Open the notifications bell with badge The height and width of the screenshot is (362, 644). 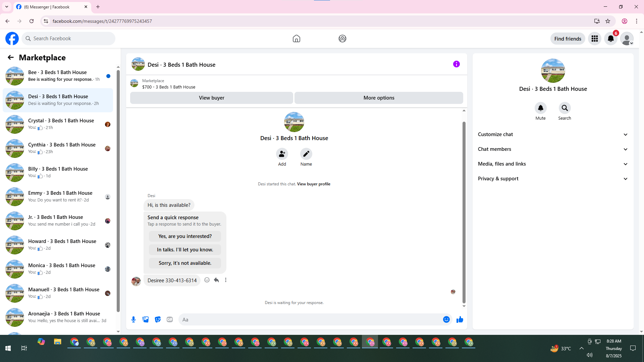(611, 39)
